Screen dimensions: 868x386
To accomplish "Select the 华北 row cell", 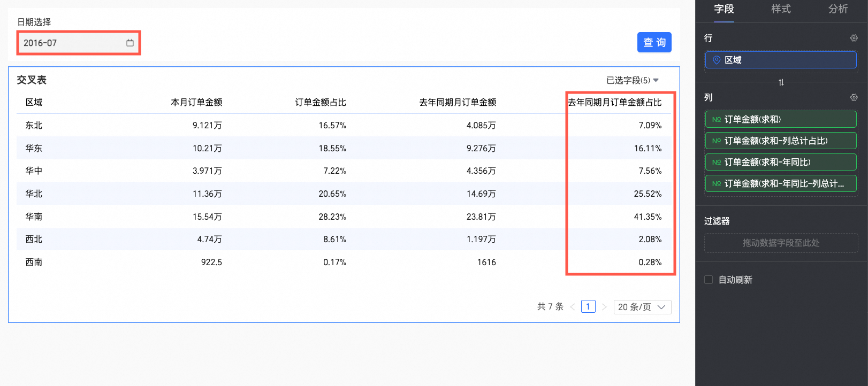I will point(34,194).
